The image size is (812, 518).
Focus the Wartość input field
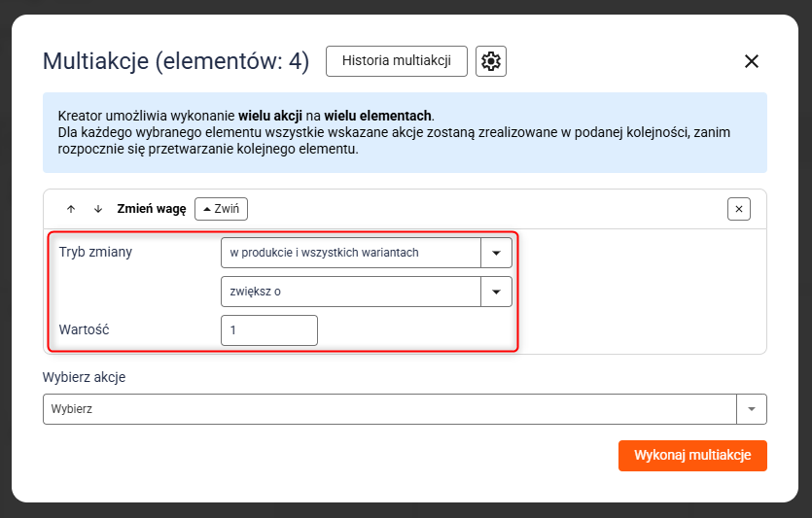(x=269, y=330)
